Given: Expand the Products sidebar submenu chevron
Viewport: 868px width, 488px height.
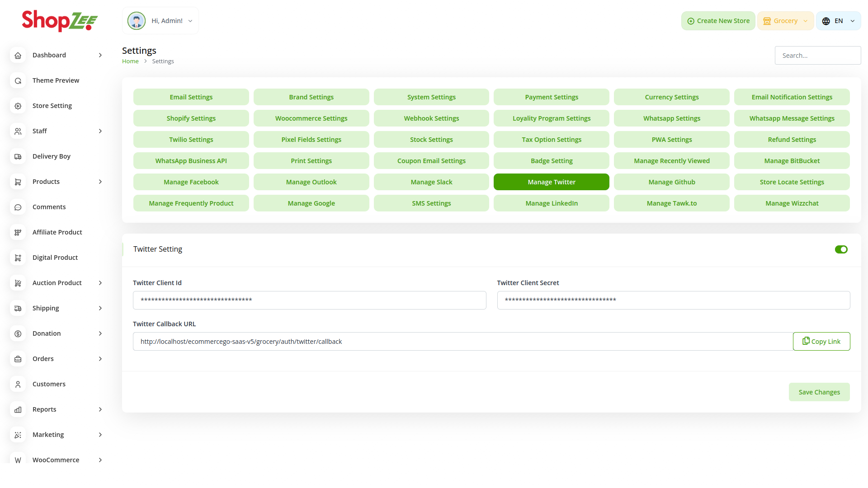Looking at the screenshot, I should (100, 182).
